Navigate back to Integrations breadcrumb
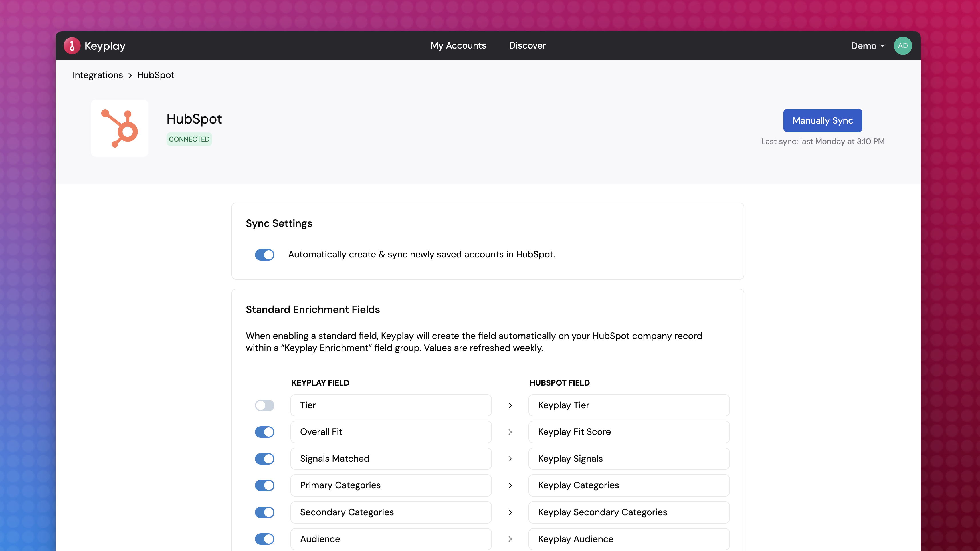 (97, 75)
